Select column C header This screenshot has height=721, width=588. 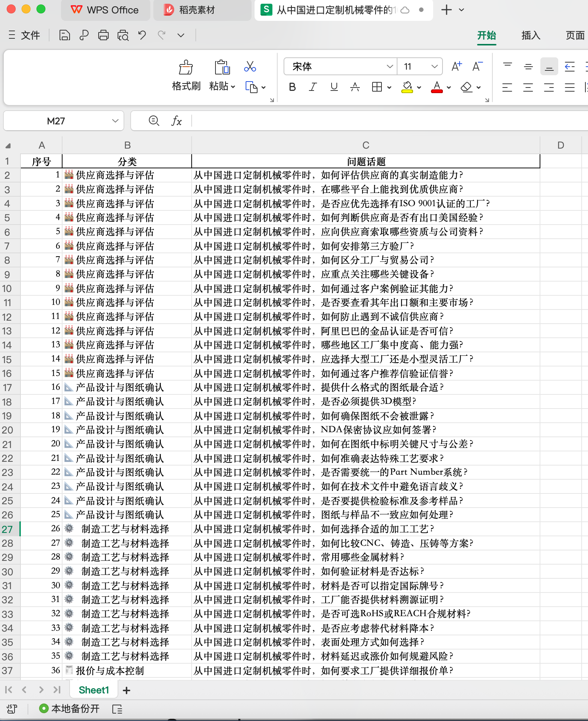click(x=366, y=145)
